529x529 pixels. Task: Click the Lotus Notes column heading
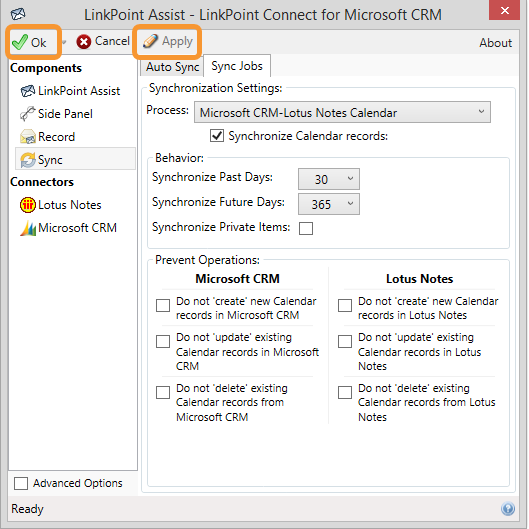tap(419, 279)
